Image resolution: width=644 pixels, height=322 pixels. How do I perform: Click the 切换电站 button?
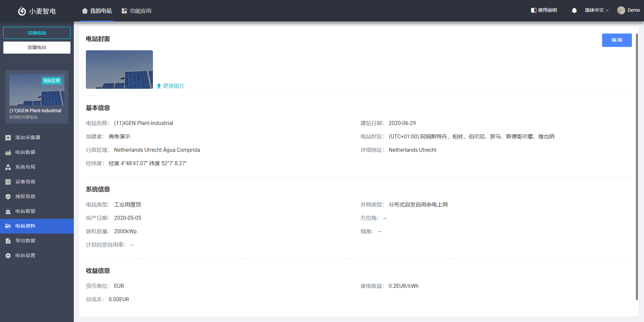tap(37, 33)
